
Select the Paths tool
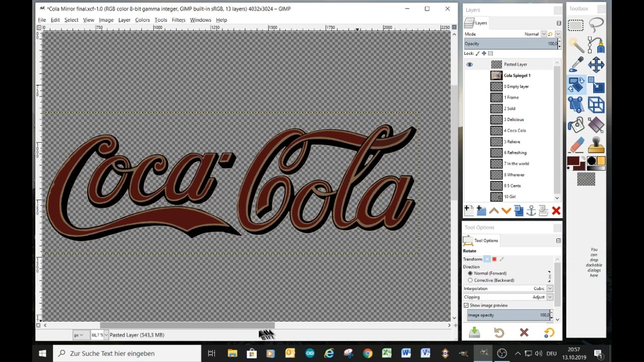click(596, 45)
